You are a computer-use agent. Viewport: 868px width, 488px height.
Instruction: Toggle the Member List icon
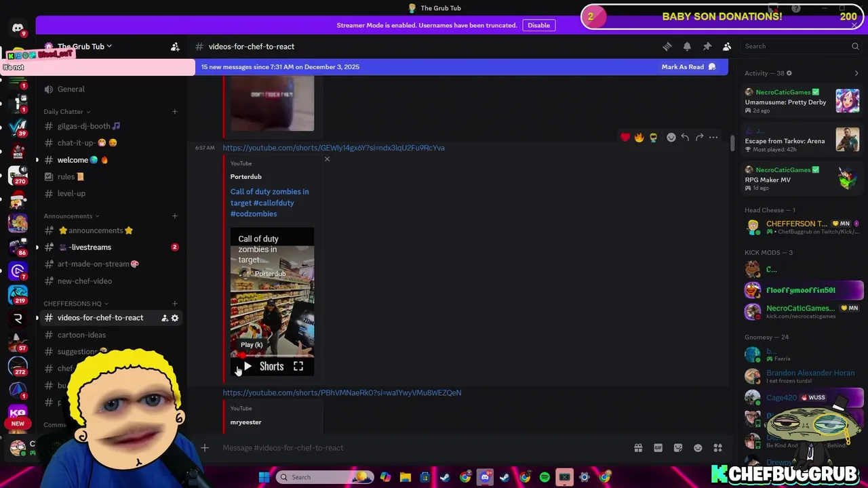[x=727, y=46]
